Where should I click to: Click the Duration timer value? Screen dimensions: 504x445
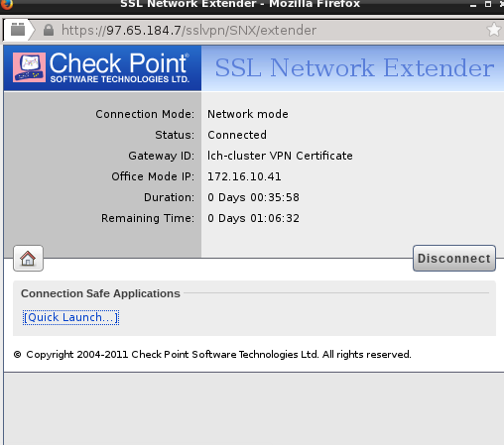tap(253, 197)
